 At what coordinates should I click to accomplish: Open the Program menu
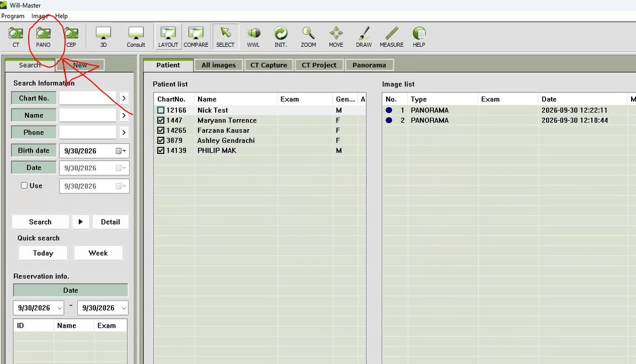pos(13,16)
